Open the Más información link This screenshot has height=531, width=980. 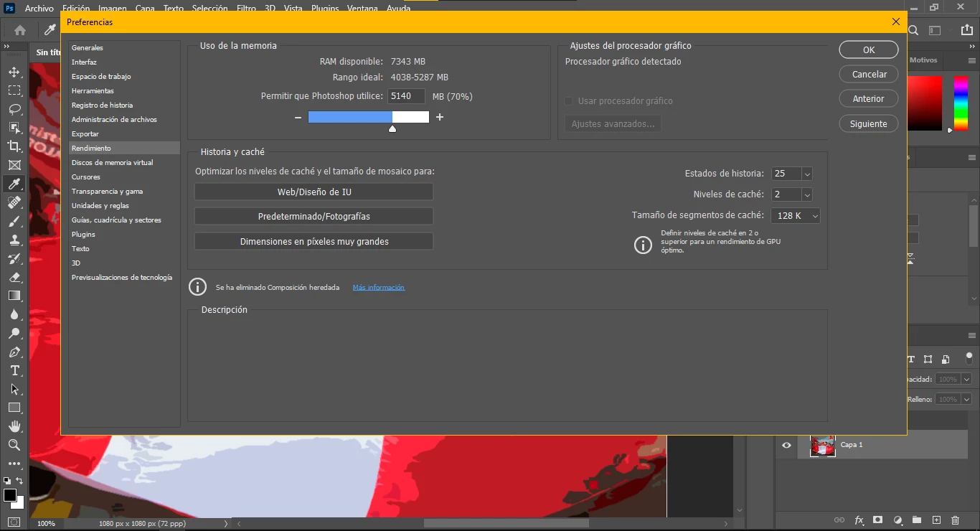click(x=379, y=288)
